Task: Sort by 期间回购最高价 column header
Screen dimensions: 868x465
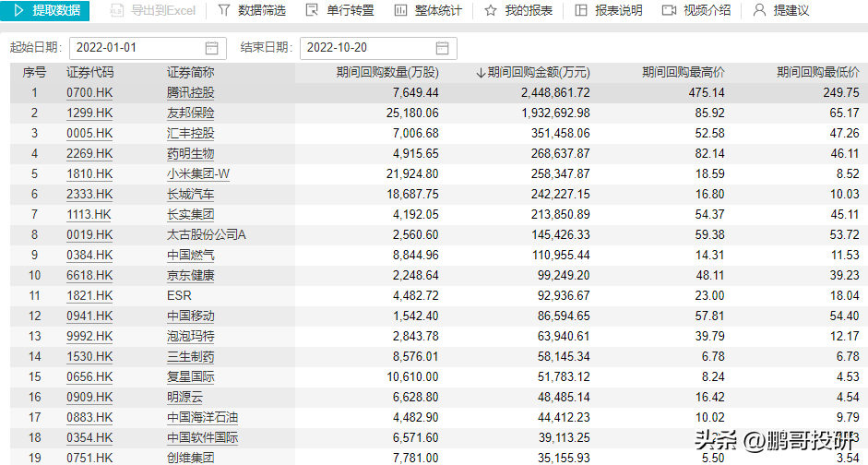Action: click(684, 73)
